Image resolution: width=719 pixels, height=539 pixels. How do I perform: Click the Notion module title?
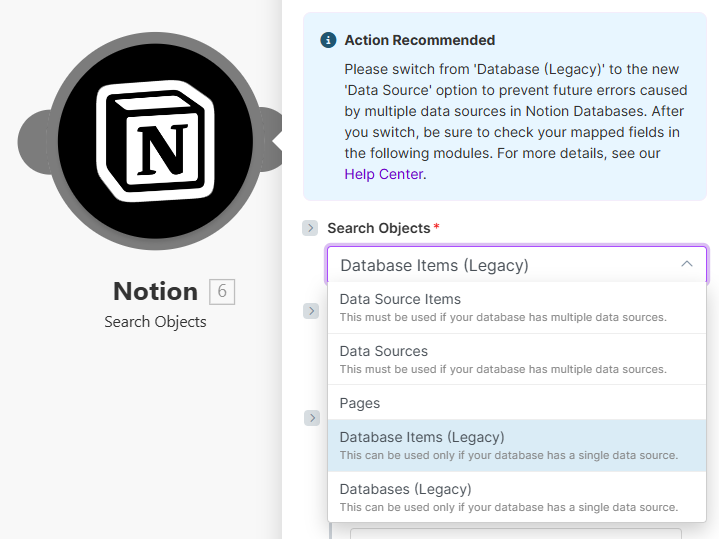pyautogui.click(x=155, y=291)
